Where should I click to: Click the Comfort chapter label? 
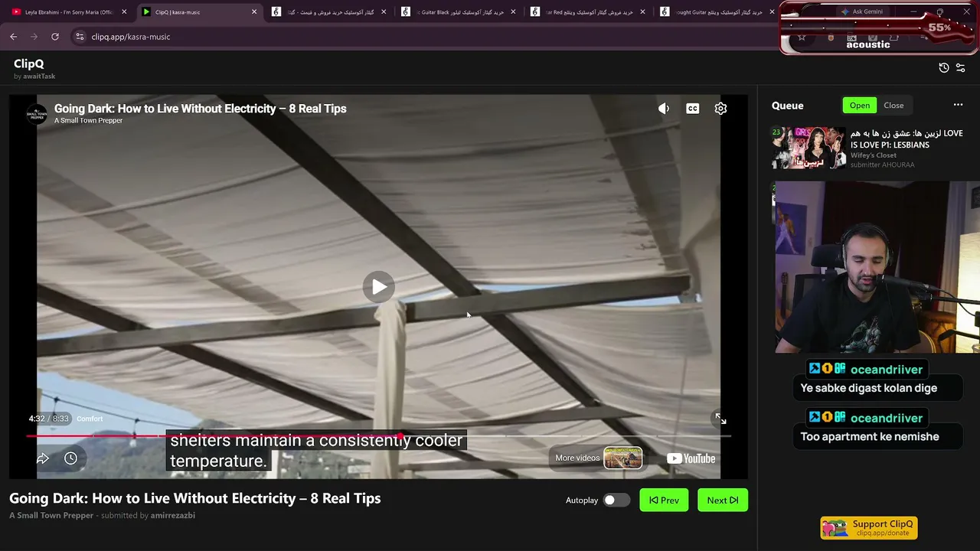click(90, 419)
